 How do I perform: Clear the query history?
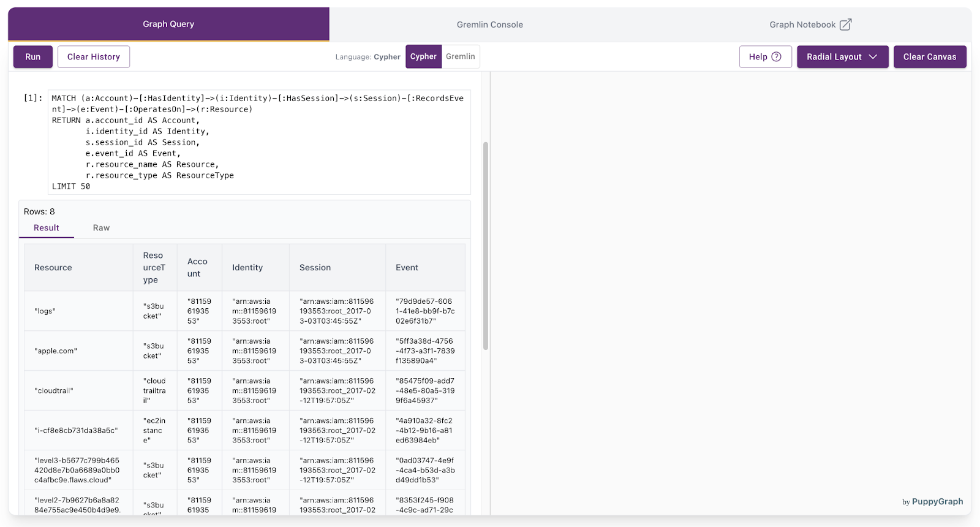coord(94,57)
